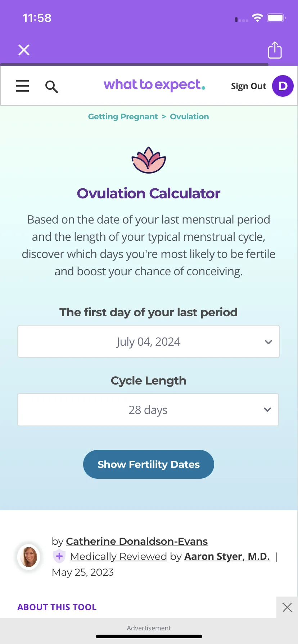
Task: Tap the medically reviewed shield icon
Action: tap(59, 556)
